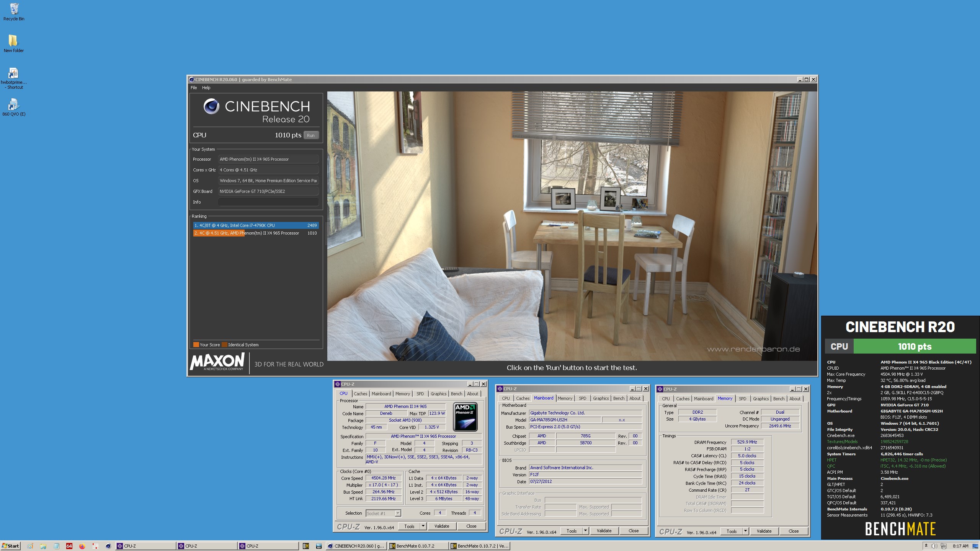Open the volume speaker tray icon

pos(934,546)
